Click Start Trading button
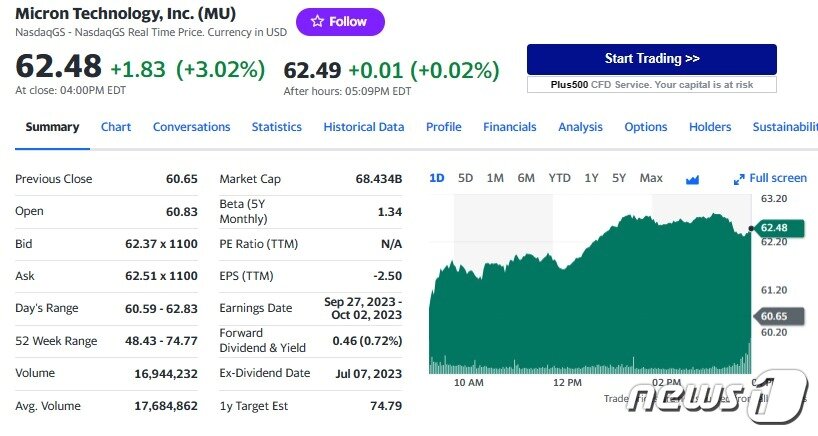 (651, 59)
